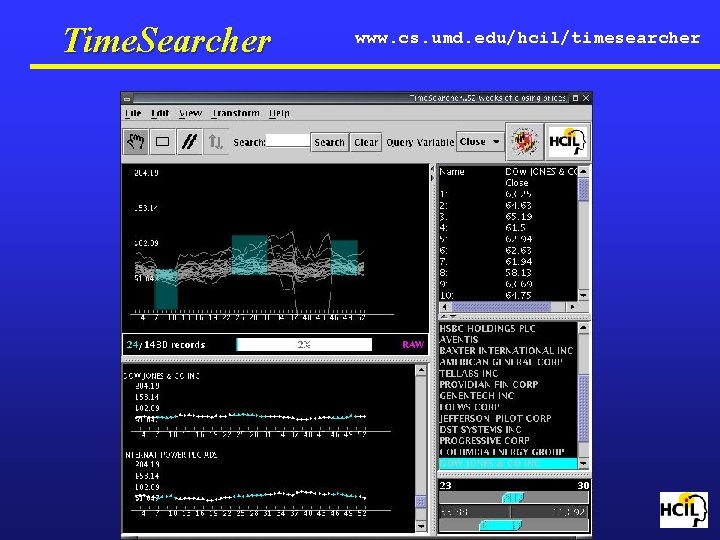Click DOW JONES & CO INC detail graph title
This screenshot has width=720, height=540.
pyautogui.click(x=162, y=376)
